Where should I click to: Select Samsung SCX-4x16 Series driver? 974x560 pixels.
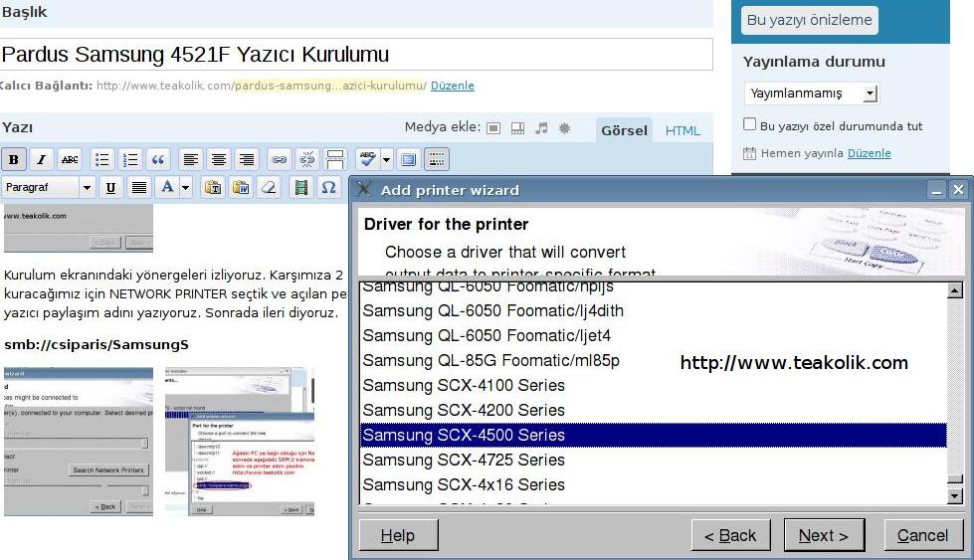point(653,484)
